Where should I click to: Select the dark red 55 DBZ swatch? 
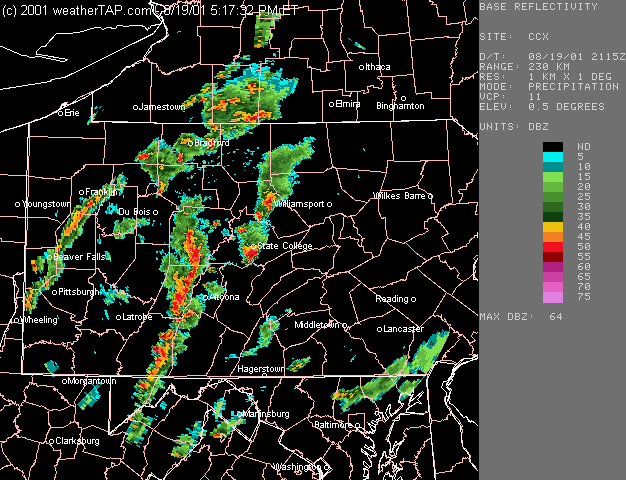pos(553,257)
